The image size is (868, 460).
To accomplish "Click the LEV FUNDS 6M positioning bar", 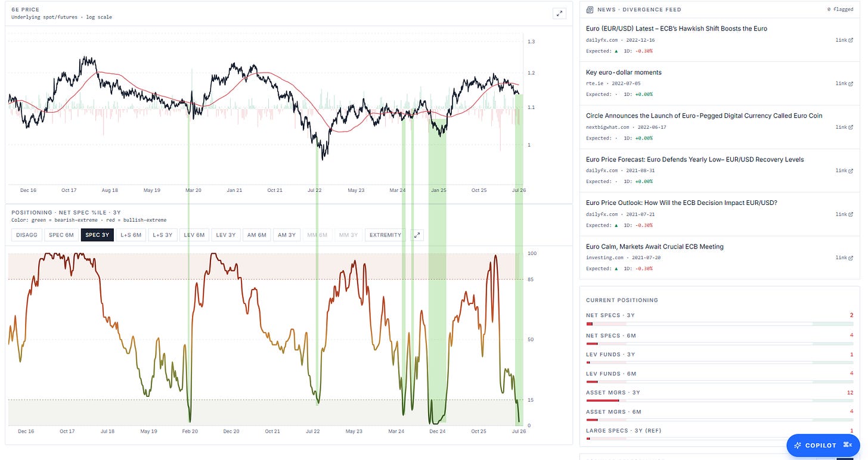I will (x=720, y=381).
